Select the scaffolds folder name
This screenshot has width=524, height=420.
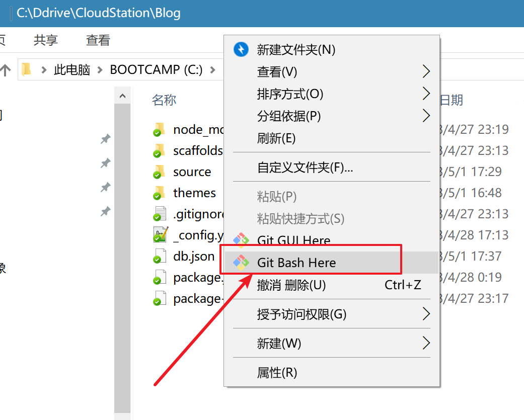point(198,150)
